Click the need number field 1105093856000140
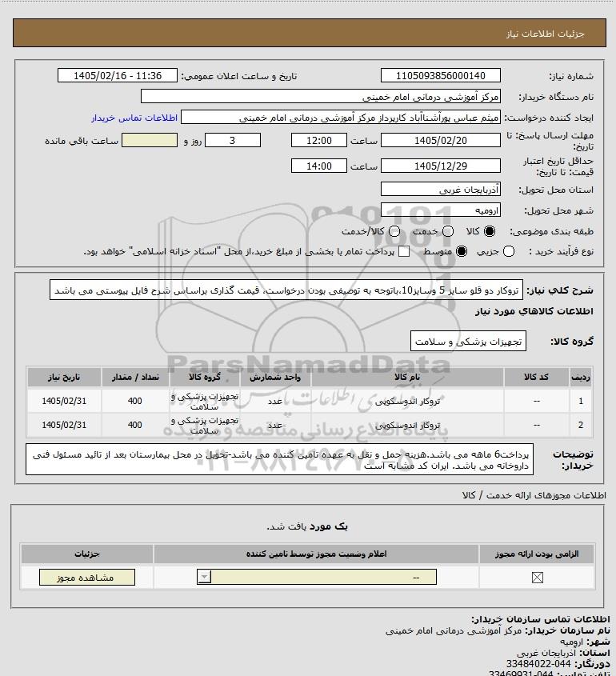 [441, 75]
